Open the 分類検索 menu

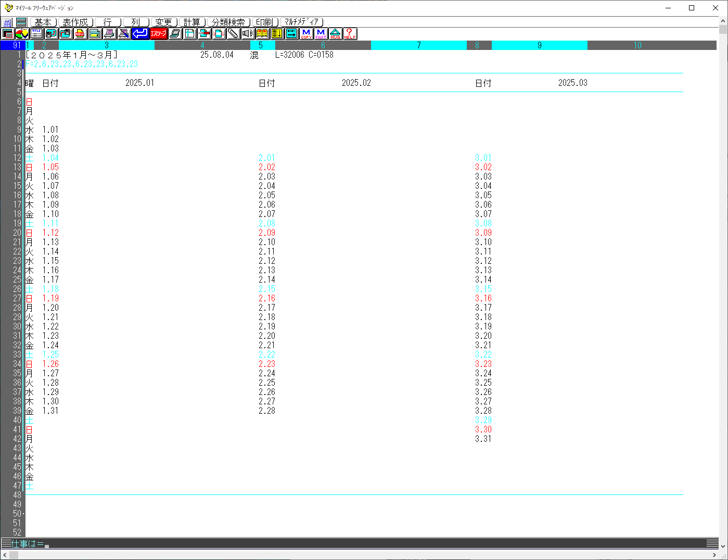[x=228, y=22]
